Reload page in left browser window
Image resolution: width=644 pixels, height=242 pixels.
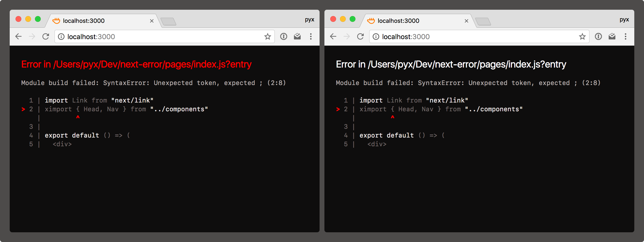(x=46, y=37)
